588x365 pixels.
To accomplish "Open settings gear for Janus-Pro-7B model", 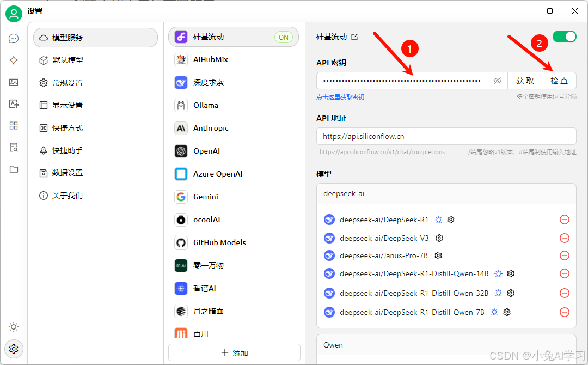I will 438,255.
